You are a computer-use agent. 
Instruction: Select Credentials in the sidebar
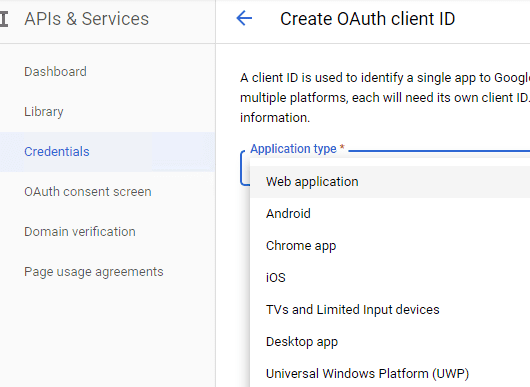pyautogui.click(x=107, y=152)
